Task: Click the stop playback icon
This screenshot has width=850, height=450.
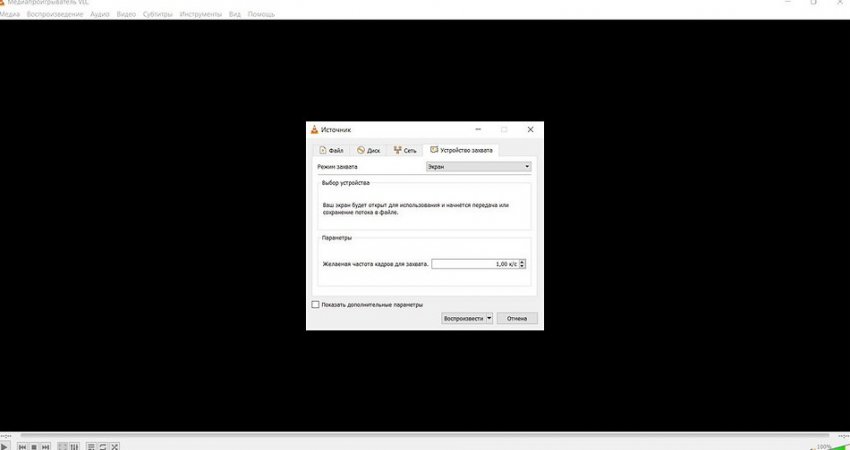Action: point(34,446)
